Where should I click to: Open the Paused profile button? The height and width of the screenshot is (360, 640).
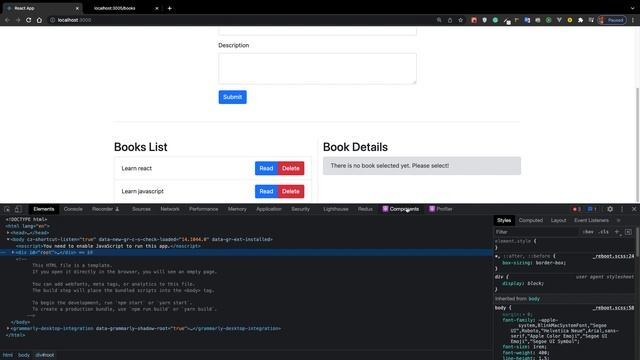point(612,20)
